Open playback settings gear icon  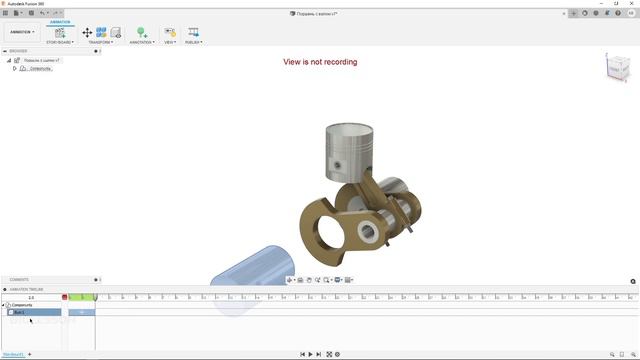click(337, 354)
